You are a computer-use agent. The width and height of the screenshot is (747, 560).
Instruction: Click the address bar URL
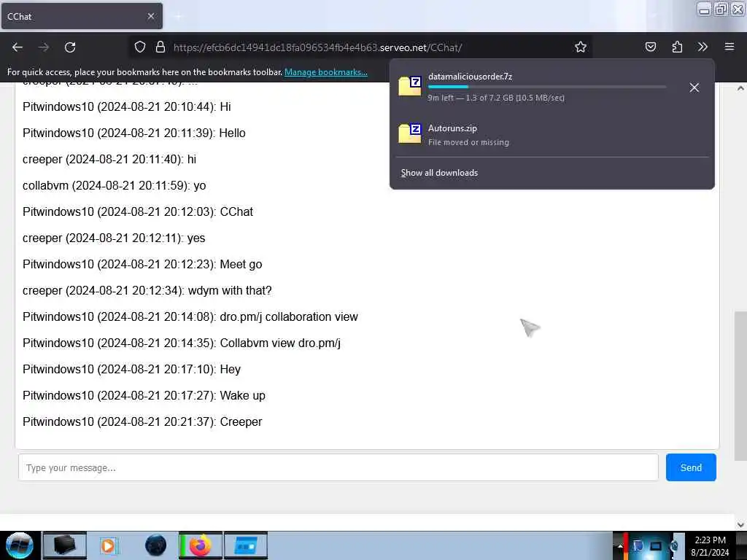tap(318, 47)
